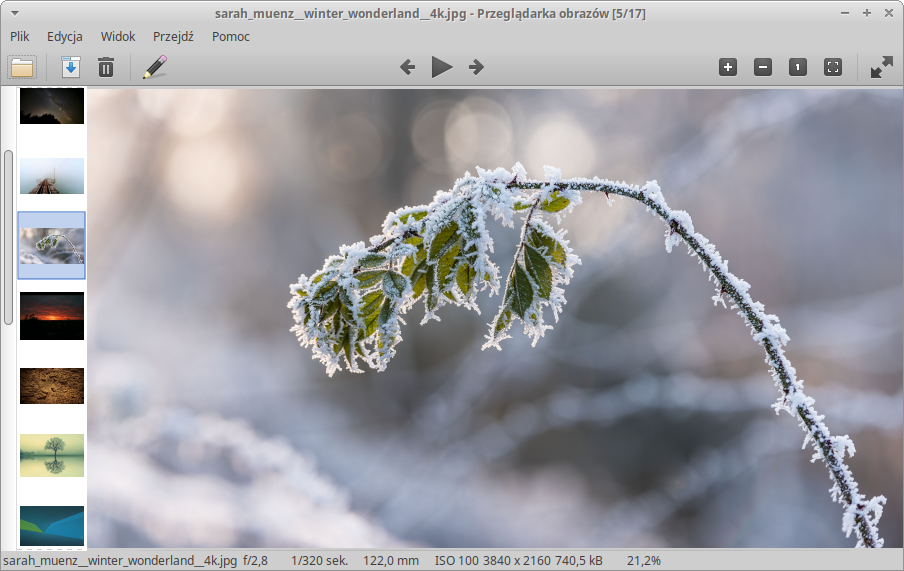This screenshot has width=904, height=571.
Task: Switch to fullscreen mode
Action: click(x=882, y=67)
